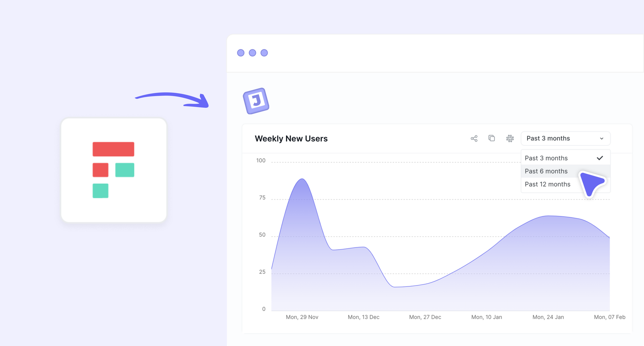The width and height of the screenshot is (644, 346).
Task: Click the second window control dot
Action: [252, 53]
